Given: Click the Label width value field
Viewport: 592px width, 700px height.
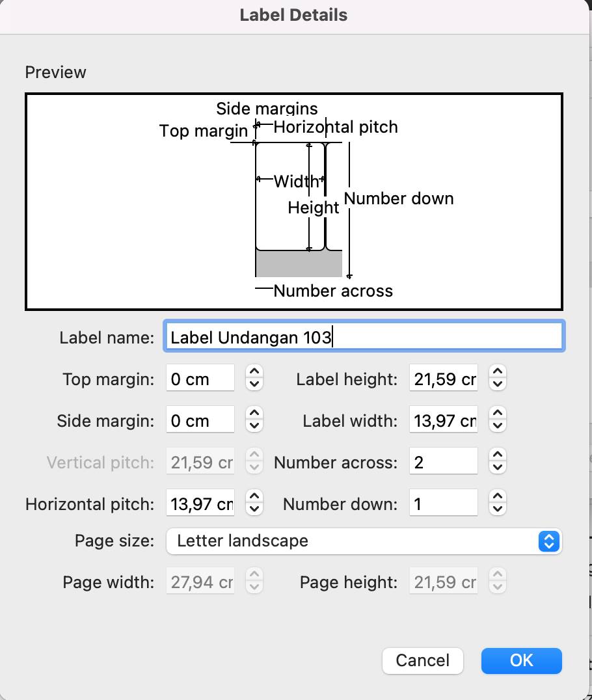Looking at the screenshot, I should (x=443, y=420).
